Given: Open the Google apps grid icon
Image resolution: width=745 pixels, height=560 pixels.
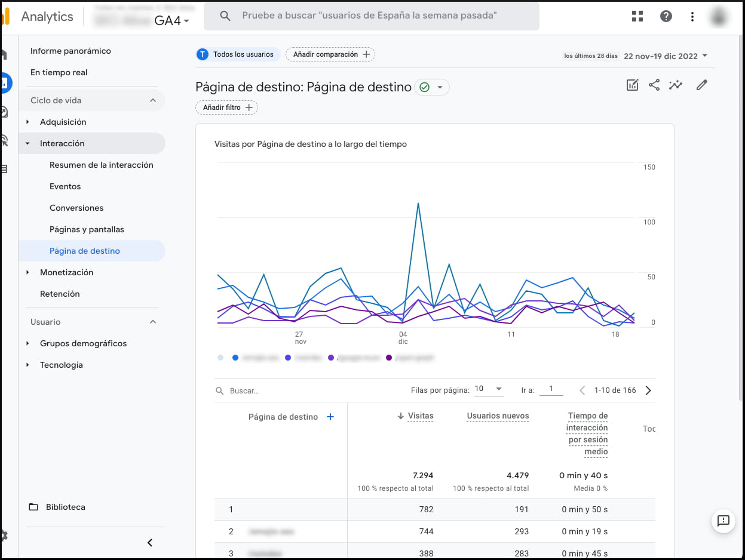Looking at the screenshot, I should tap(637, 16).
